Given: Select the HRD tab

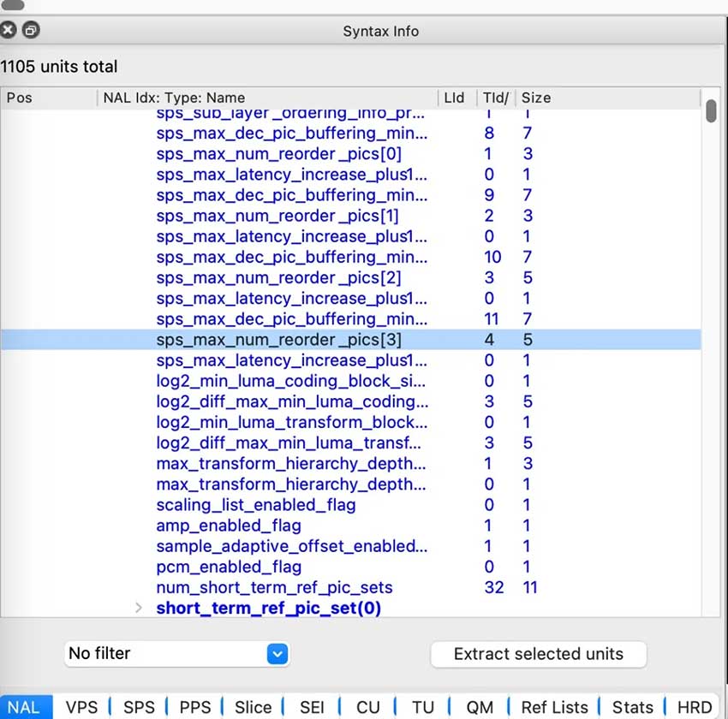Looking at the screenshot, I should click(695, 707).
